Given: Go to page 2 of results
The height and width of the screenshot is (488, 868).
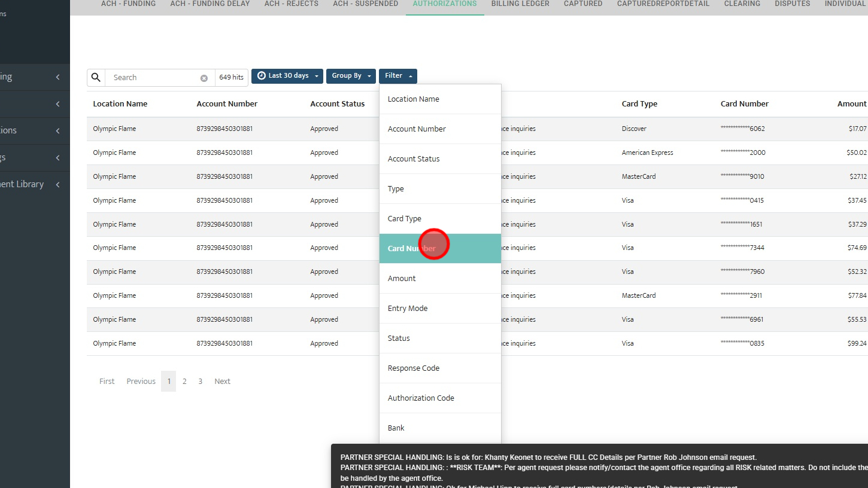Looking at the screenshot, I should pos(184,381).
